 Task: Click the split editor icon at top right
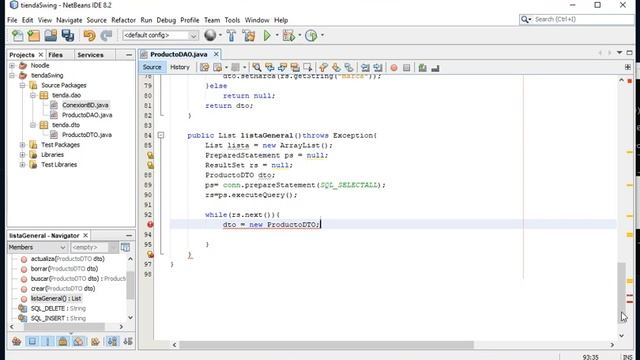click(628, 67)
